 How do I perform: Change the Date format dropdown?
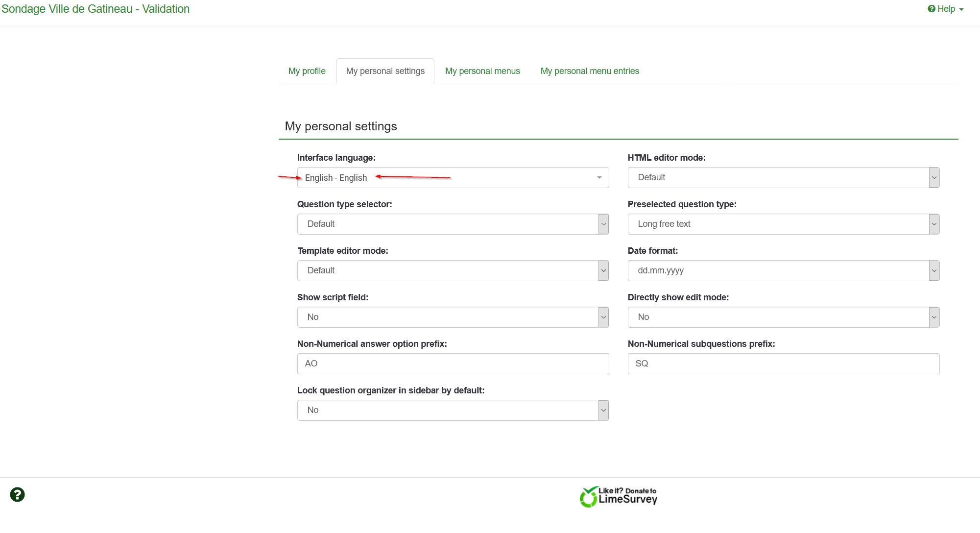(783, 270)
